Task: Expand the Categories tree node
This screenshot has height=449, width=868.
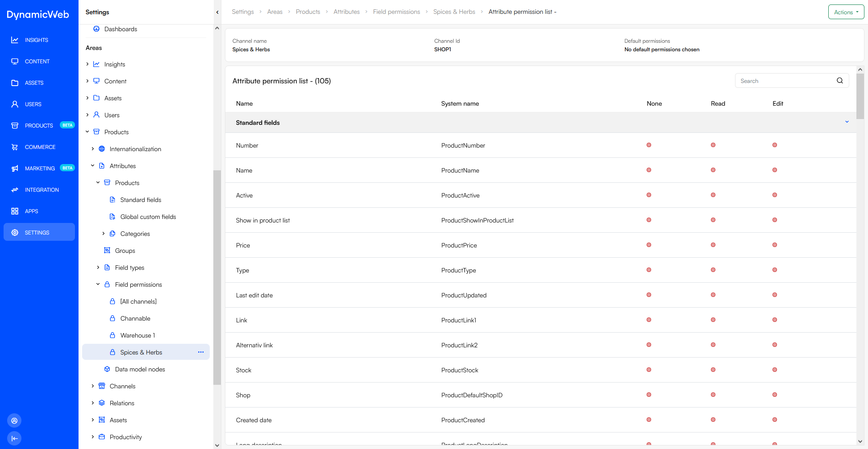Action: (104, 234)
